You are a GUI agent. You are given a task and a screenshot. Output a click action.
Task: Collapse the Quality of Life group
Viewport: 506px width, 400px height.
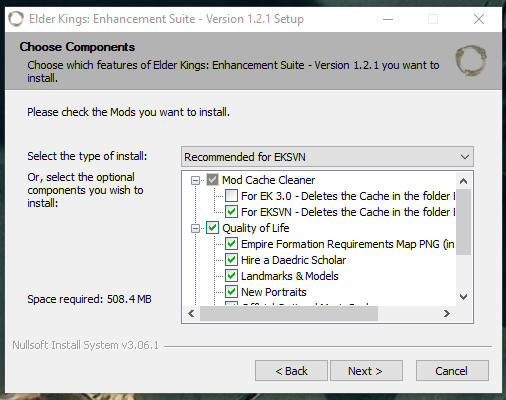click(195, 228)
